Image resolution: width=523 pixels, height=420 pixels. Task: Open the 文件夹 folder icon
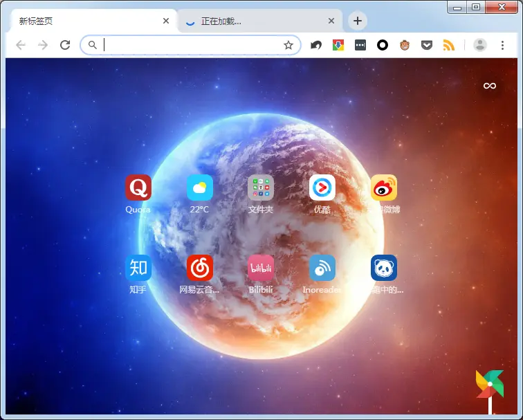(261, 188)
